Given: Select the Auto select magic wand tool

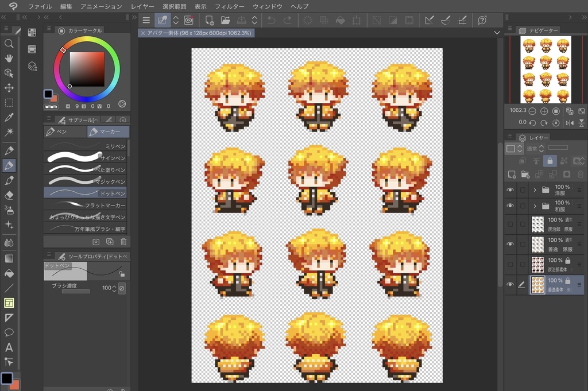Looking at the screenshot, I should point(9,132).
